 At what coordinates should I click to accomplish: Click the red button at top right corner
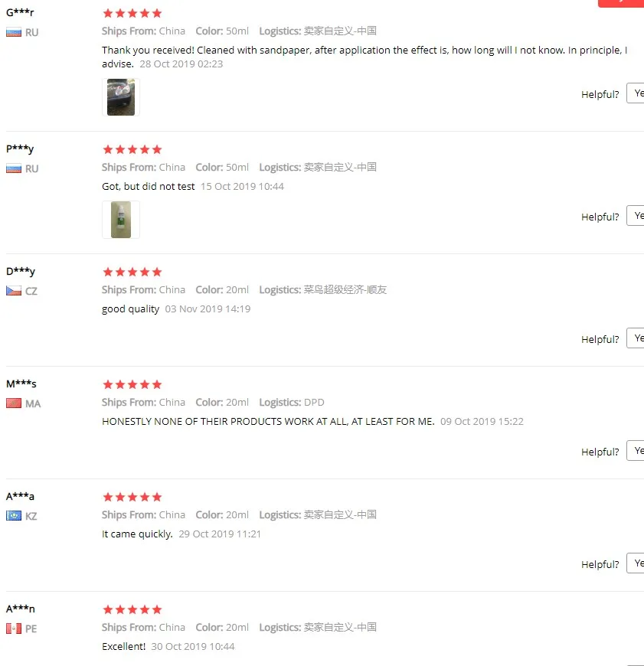621,3
